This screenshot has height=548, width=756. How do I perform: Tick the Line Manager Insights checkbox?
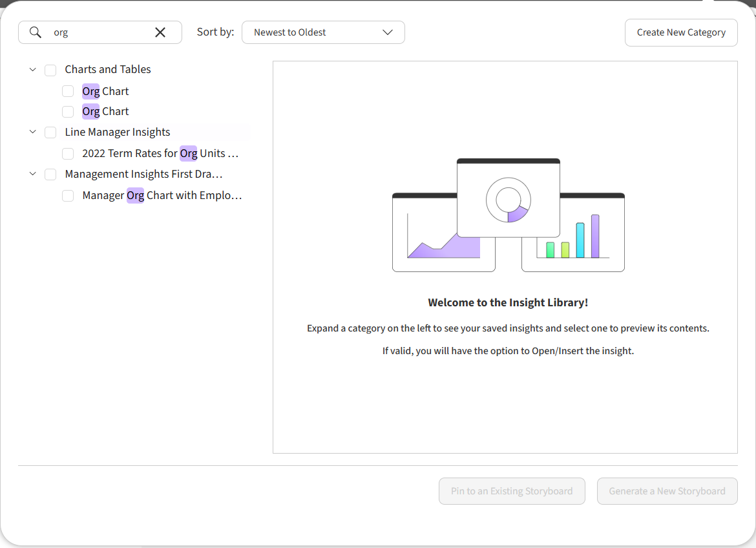[50, 132]
